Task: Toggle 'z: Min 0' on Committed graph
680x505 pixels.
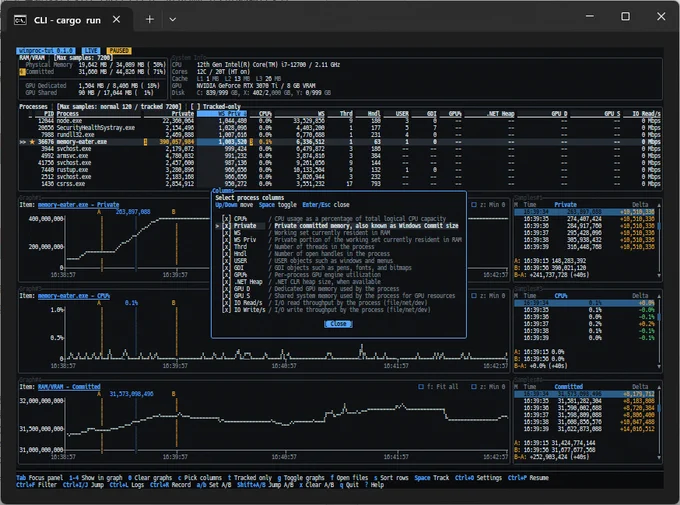Action: (488, 387)
